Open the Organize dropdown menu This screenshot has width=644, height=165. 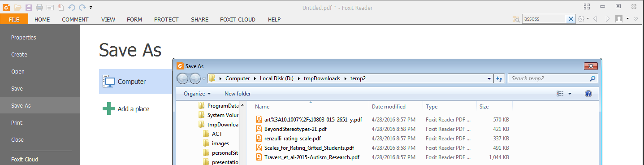coord(197,94)
